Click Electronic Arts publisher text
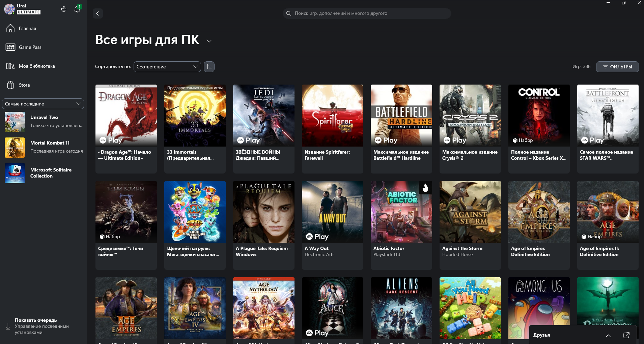The width and height of the screenshot is (644, 344). [319, 254]
